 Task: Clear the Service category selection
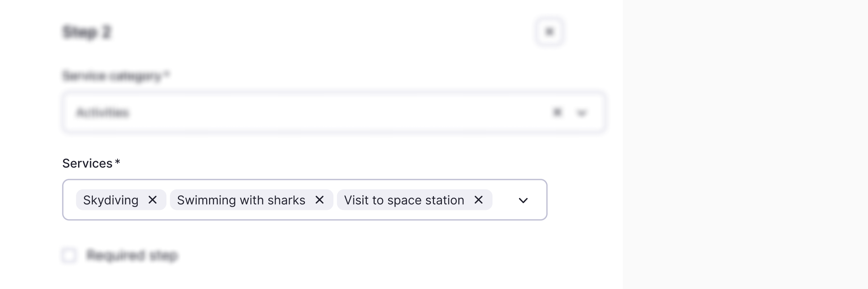[x=557, y=112]
